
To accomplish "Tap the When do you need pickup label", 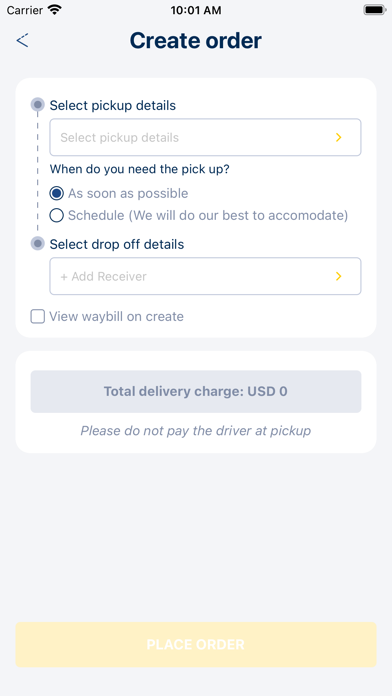I will [139, 169].
